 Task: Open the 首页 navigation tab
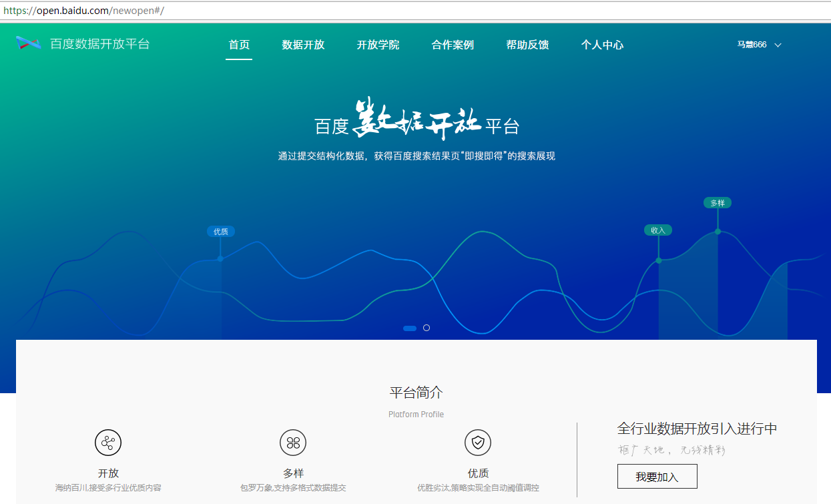(239, 45)
